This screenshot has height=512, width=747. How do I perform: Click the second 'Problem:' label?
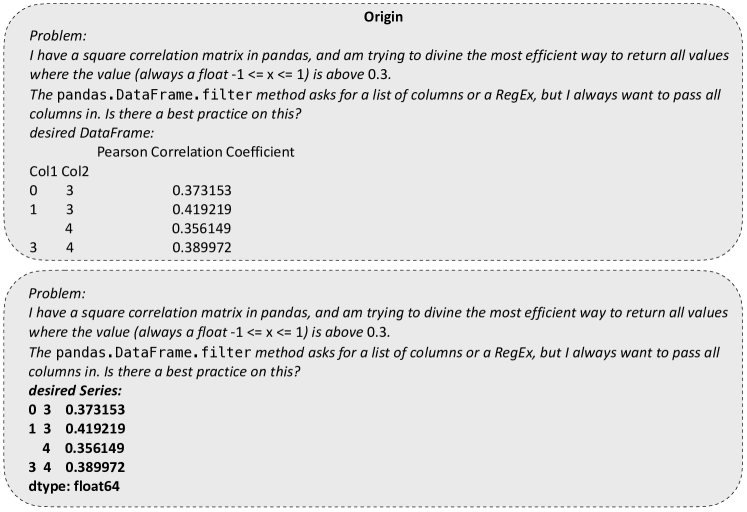57,293
